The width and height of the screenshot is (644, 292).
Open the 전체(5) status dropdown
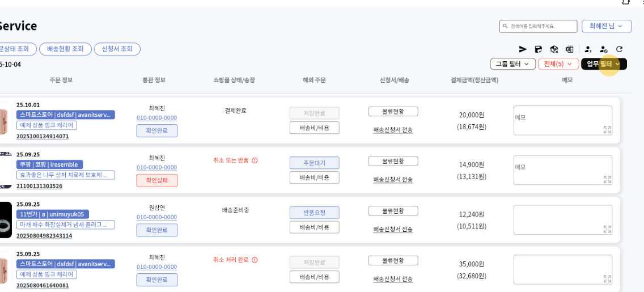(x=558, y=64)
